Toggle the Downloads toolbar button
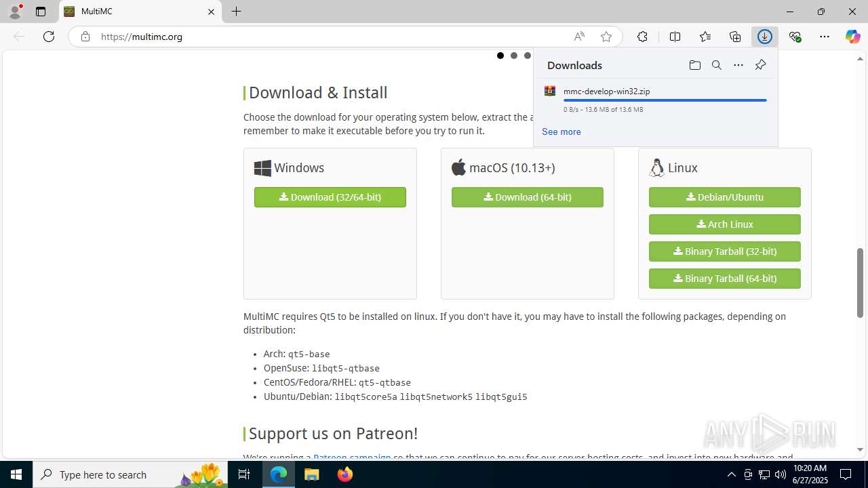This screenshot has height=488, width=868. 765,37
